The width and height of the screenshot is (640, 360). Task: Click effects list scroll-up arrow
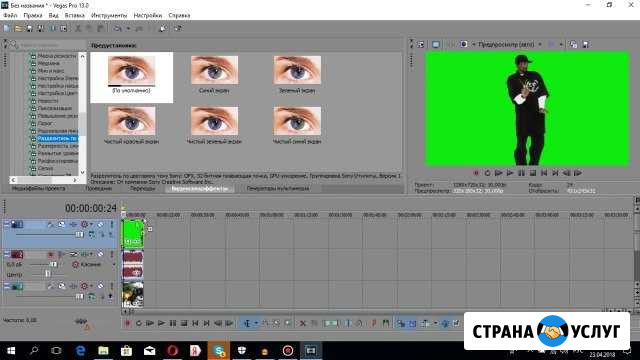click(x=82, y=56)
